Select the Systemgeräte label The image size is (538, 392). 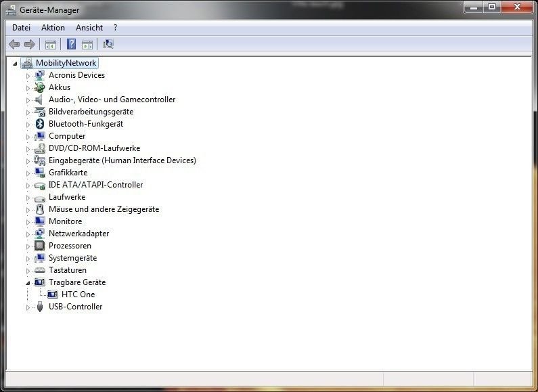(72, 258)
